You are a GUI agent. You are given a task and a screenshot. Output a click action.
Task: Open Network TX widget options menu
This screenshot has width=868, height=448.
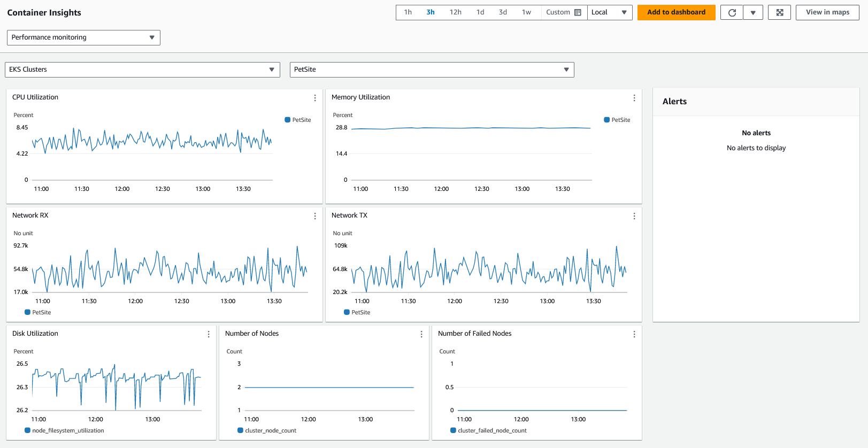coord(634,216)
